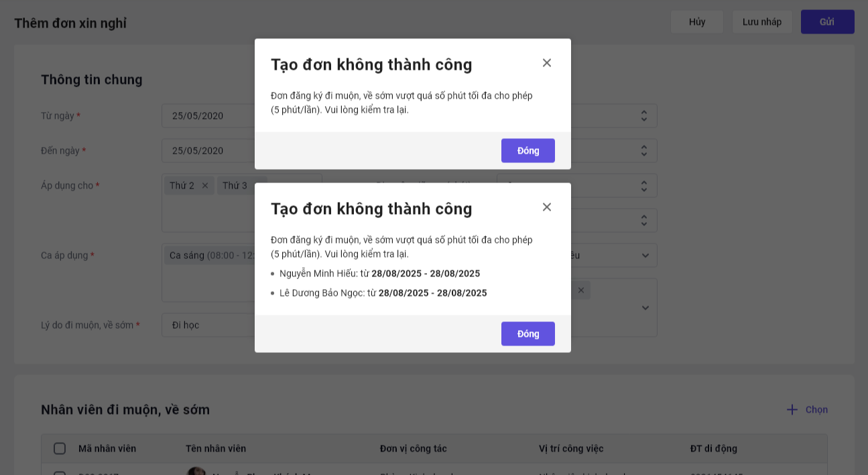The width and height of the screenshot is (868, 475).
Task: Click the Lưu nháp button
Action: (762, 21)
